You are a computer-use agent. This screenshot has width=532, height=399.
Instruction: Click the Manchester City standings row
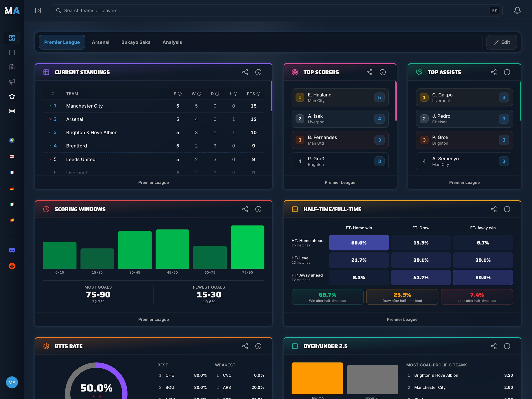pos(153,106)
